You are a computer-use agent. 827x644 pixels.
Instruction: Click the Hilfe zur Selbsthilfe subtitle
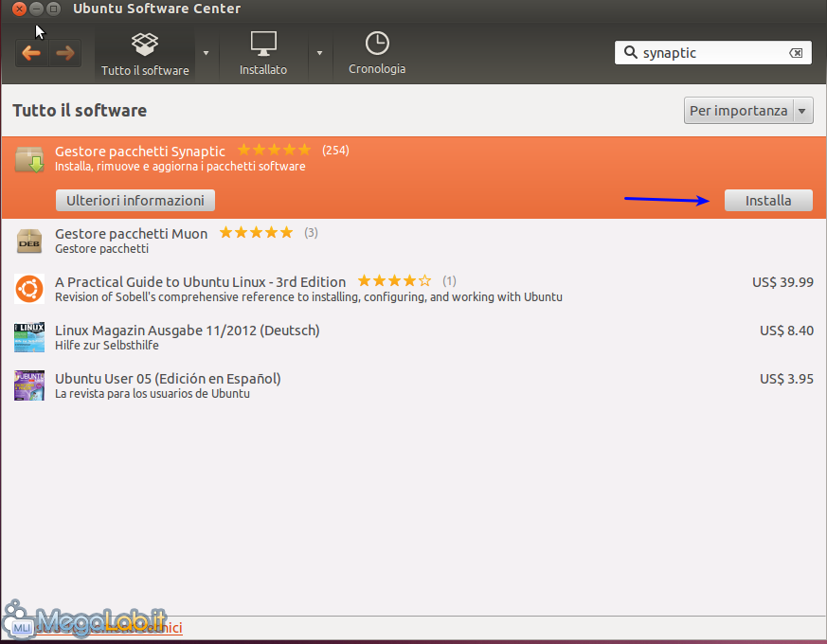point(106,346)
